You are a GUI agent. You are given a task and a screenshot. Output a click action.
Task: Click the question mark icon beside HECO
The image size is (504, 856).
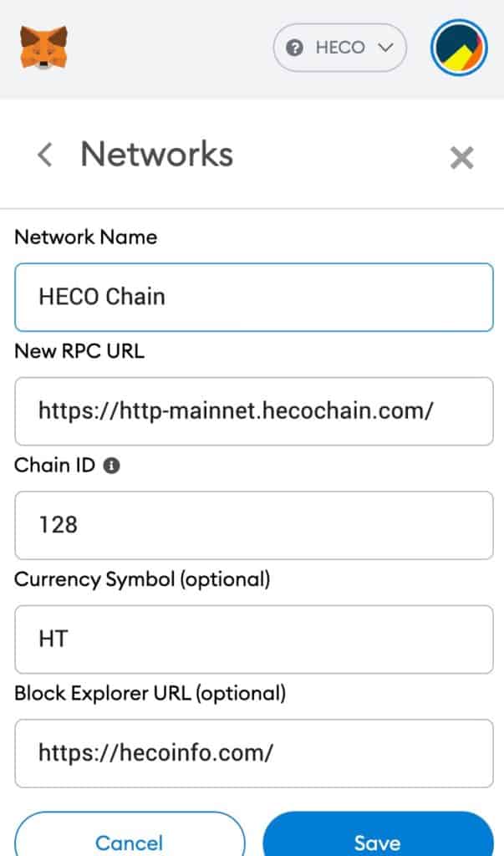click(x=294, y=48)
